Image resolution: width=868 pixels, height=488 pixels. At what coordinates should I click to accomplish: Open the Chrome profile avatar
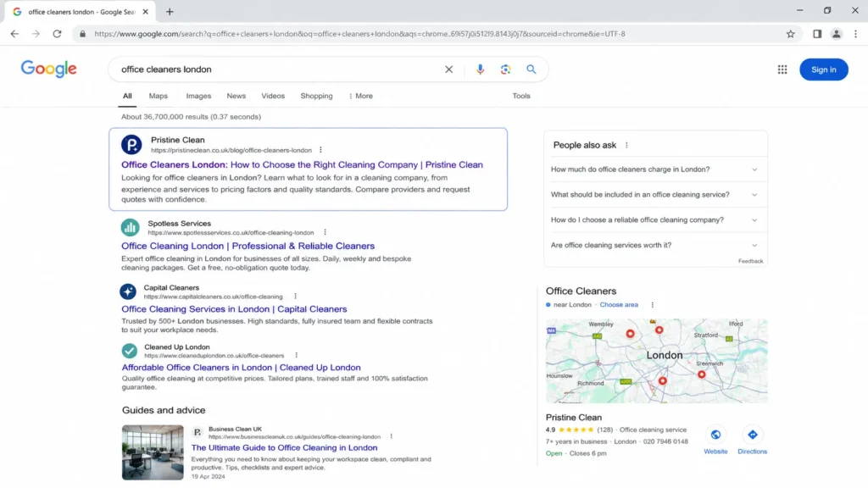(x=837, y=34)
